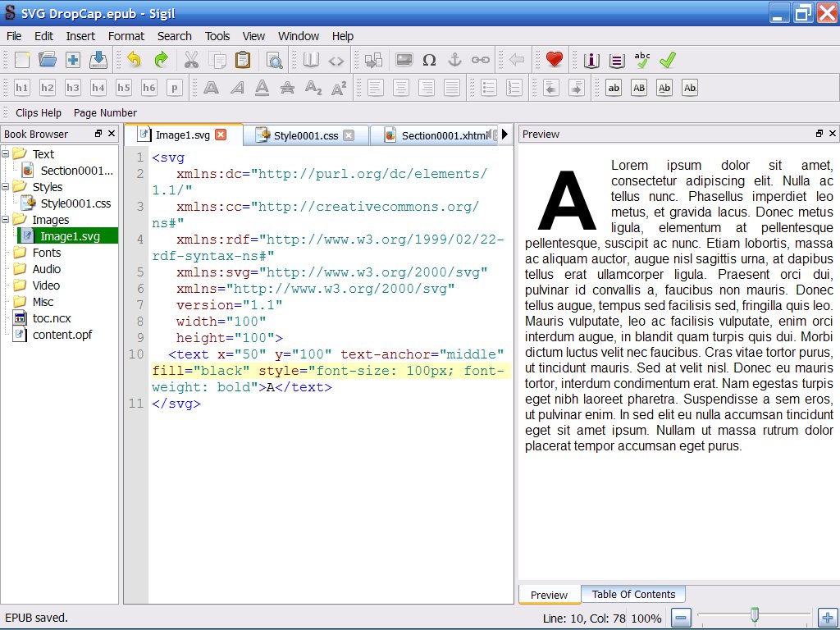Click the anchor icon to insert an ID
This screenshot has height=630, width=840.
tap(454, 60)
